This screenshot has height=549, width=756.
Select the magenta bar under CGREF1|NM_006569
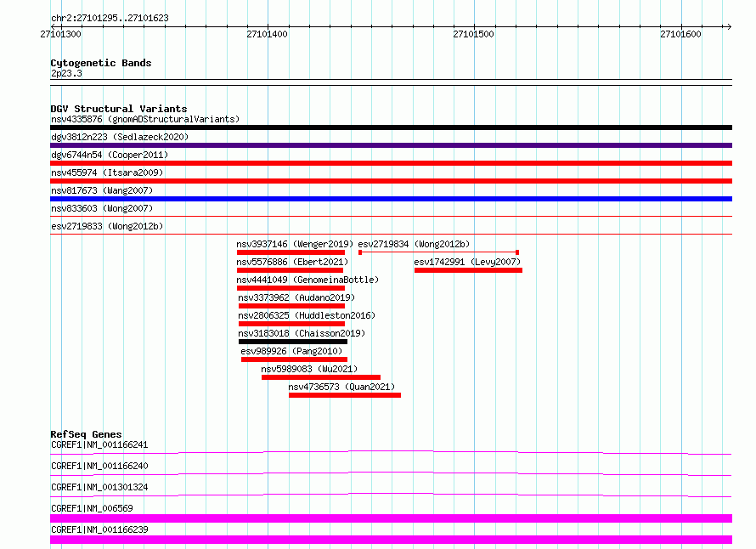391,518
